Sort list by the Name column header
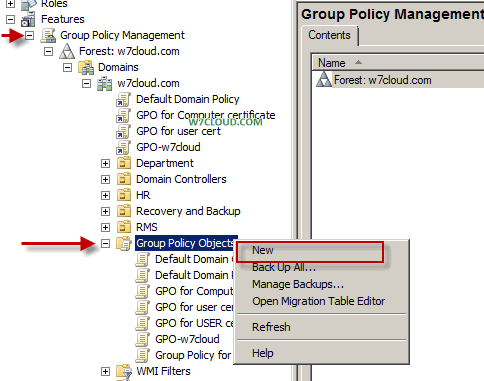The image size is (484, 381). point(332,63)
